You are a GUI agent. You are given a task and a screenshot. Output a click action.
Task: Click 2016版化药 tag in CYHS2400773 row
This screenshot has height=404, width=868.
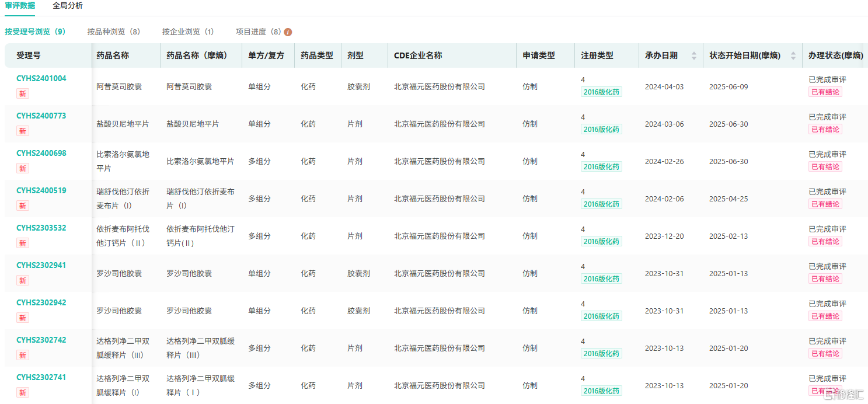click(x=601, y=129)
